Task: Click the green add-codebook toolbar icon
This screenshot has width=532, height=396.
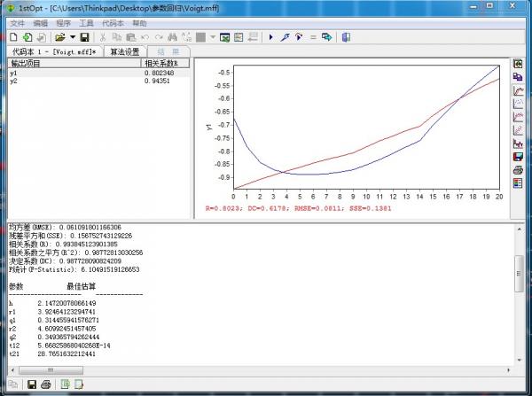Action: (27, 37)
